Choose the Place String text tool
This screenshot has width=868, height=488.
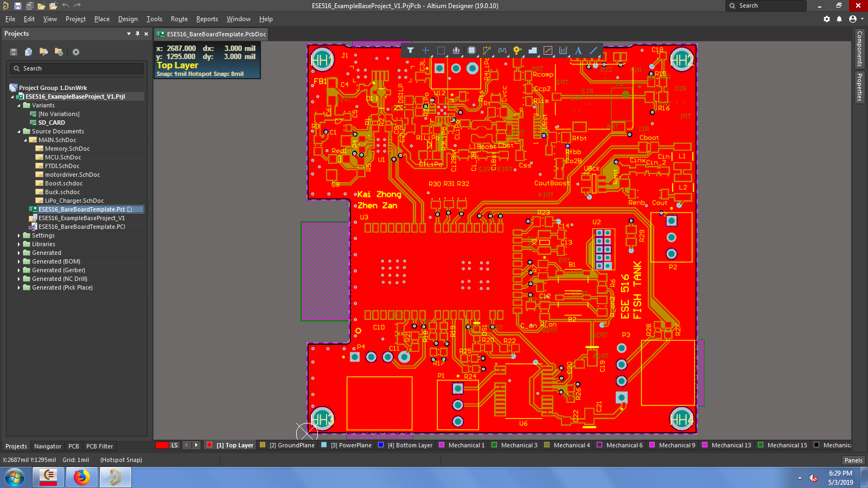click(x=578, y=50)
